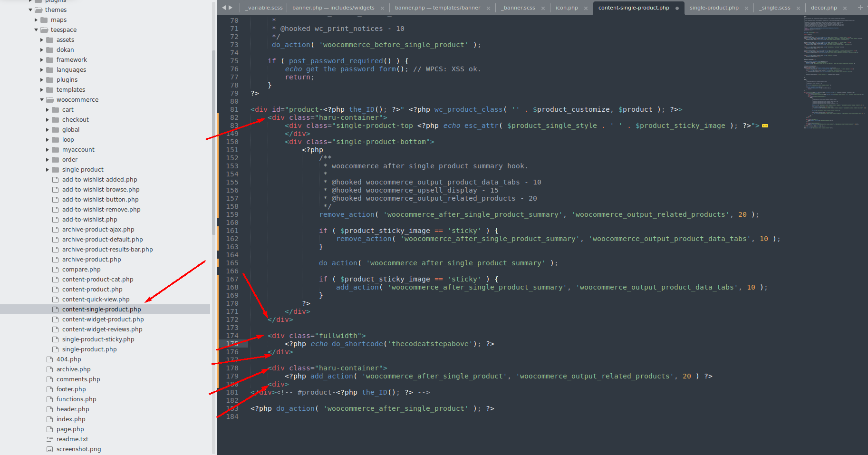This screenshot has height=455, width=868.
Task: Expand the cart folder arrow
Action: (48, 110)
